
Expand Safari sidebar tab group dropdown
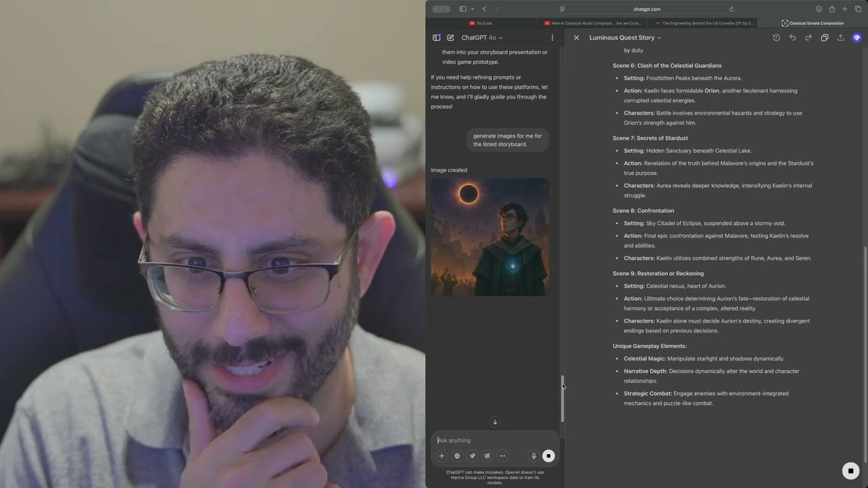pos(472,9)
